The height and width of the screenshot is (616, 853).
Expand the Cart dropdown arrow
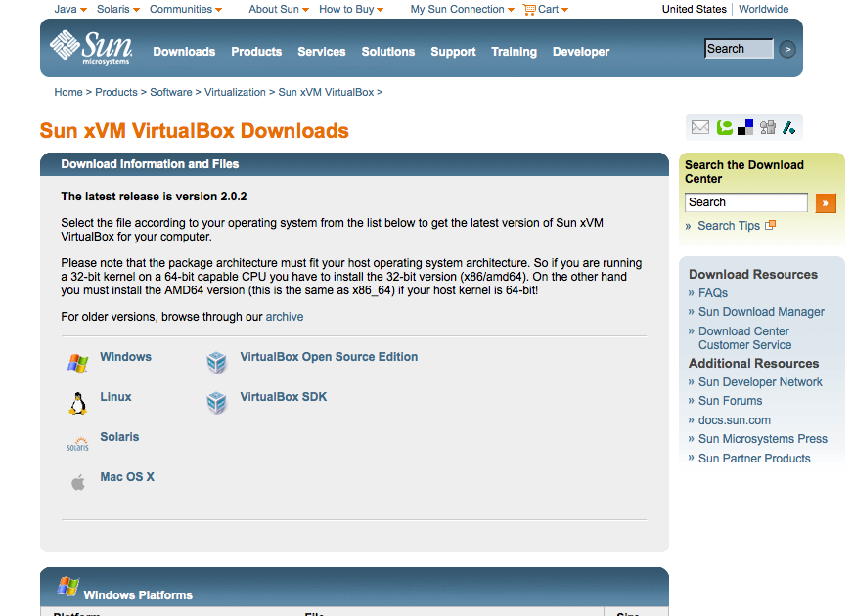pyautogui.click(x=564, y=10)
